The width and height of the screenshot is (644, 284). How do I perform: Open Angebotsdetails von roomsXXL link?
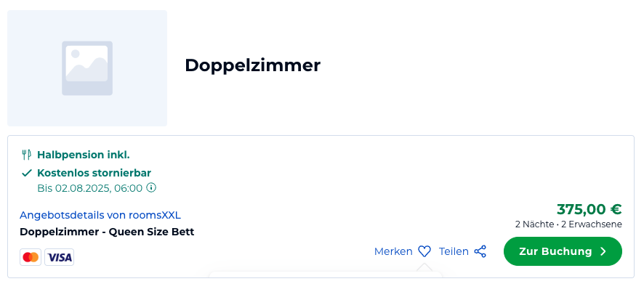coord(100,215)
